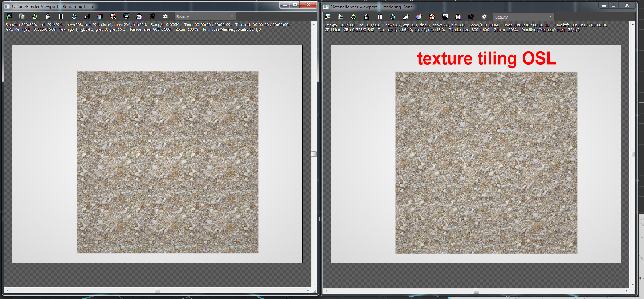Open the Beauty render pass dropdown in left viewport
This screenshot has width=644, height=299.
[x=205, y=17]
